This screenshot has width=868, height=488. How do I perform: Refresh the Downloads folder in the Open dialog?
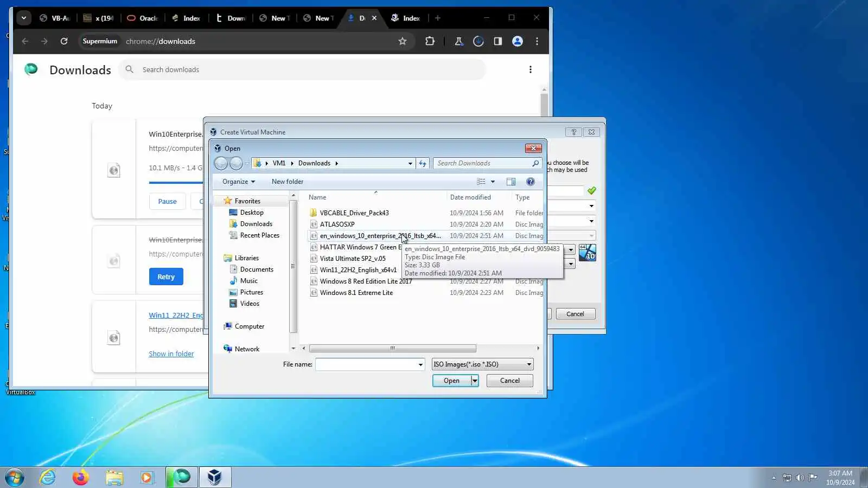click(423, 163)
